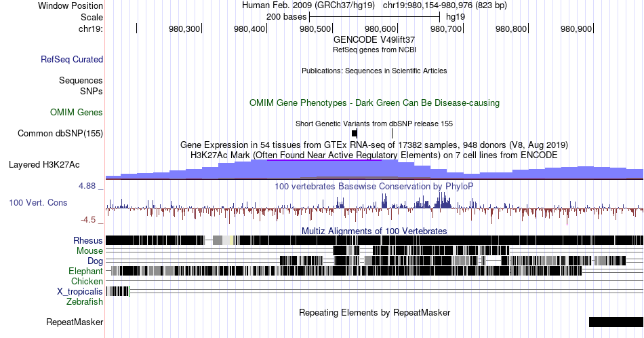
Task: Click the -4.5 PhyloP lower bound
Action: pos(88,220)
